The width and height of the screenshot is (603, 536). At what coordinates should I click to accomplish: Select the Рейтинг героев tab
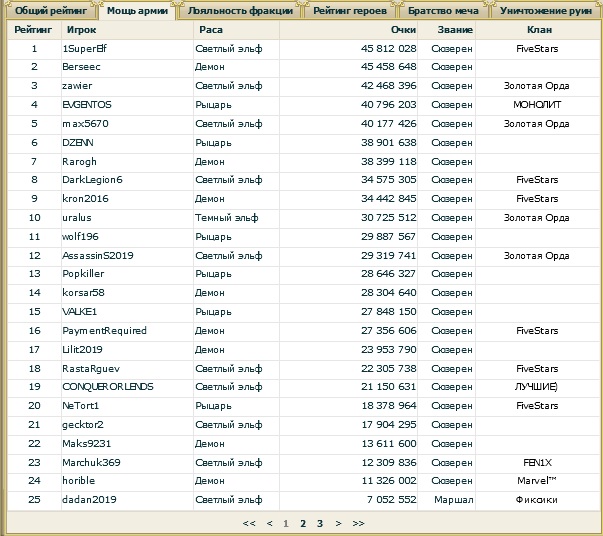pos(349,11)
